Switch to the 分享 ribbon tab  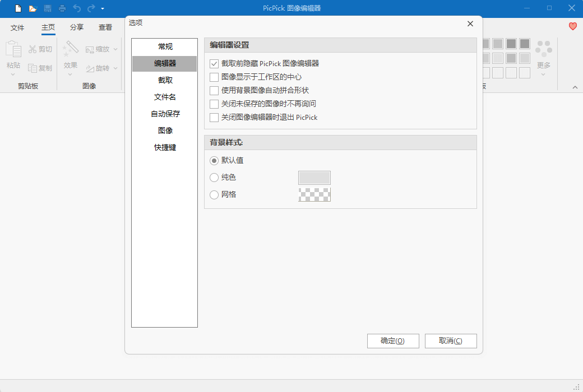[x=77, y=27]
